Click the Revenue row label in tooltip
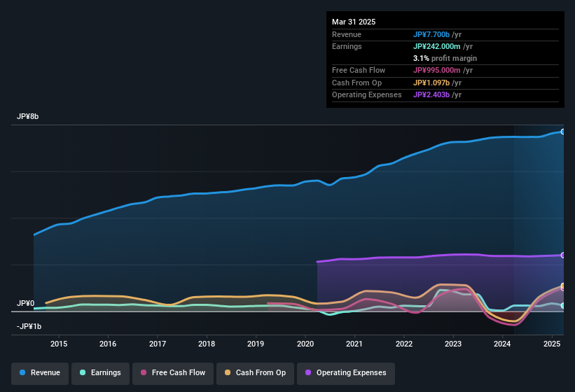This screenshot has height=392, width=575. click(347, 34)
